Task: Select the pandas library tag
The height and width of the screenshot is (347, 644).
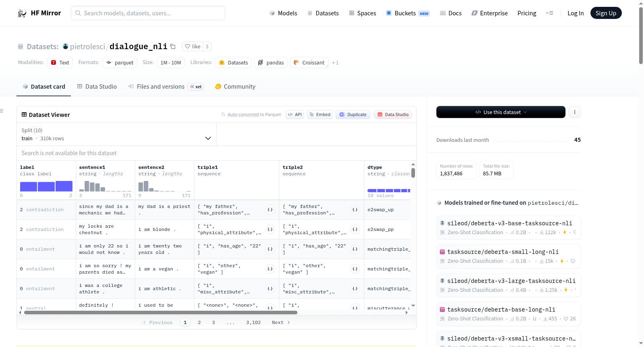Action: (270, 62)
